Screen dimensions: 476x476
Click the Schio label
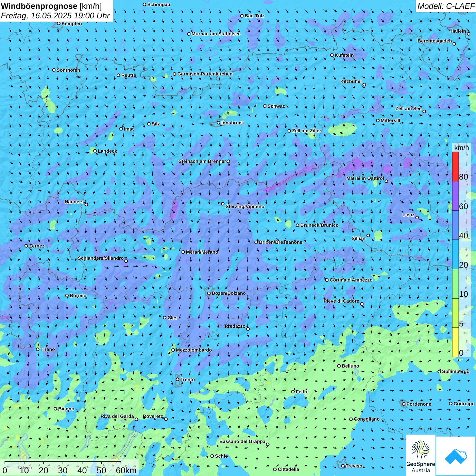coord(221,456)
